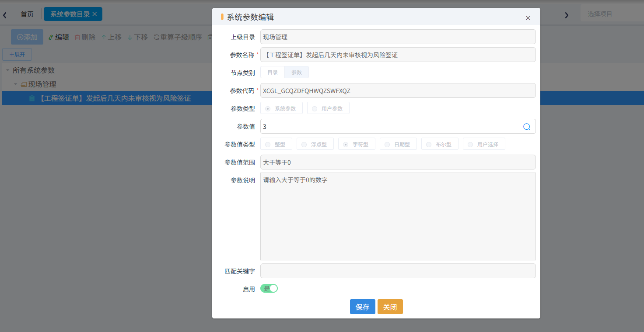This screenshot has height=332, width=644.
Task: Click the 匹配关键字 input field
Action: coord(398,271)
